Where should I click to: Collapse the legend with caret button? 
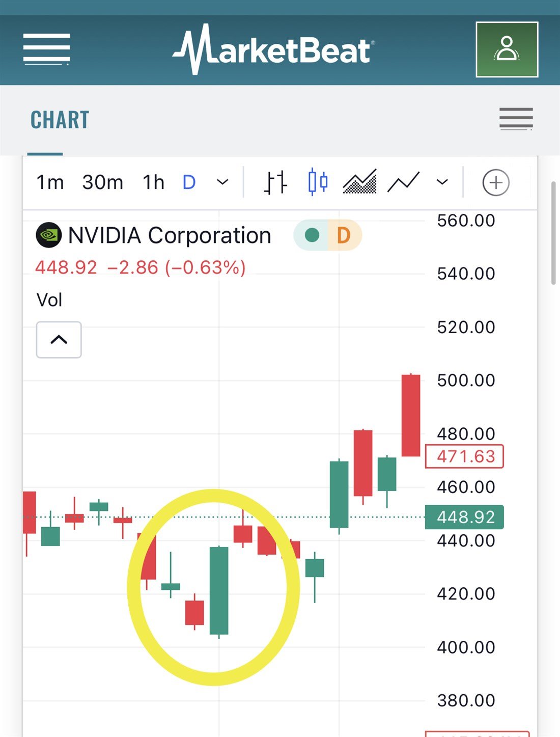(x=59, y=340)
